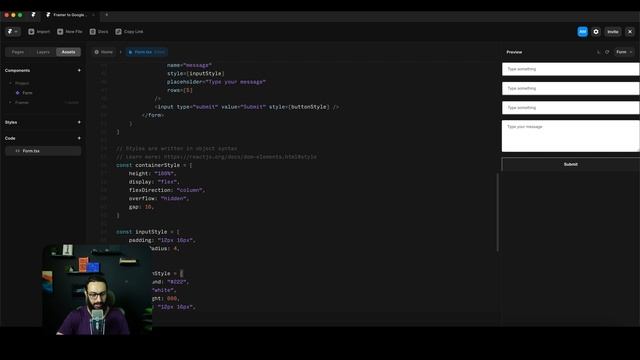Add a new component with Components plus
The width and height of the screenshot is (640, 360).
click(x=79, y=70)
